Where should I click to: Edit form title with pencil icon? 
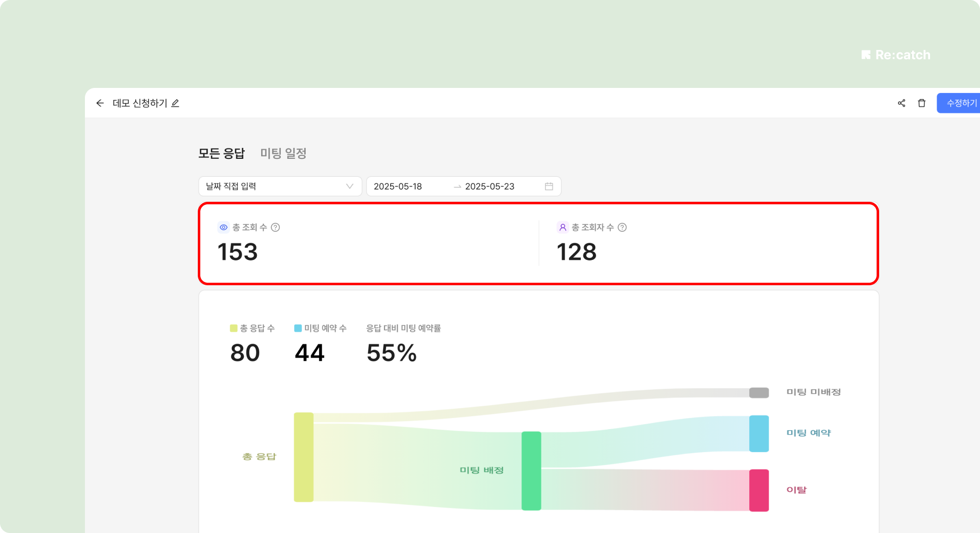click(x=175, y=103)
